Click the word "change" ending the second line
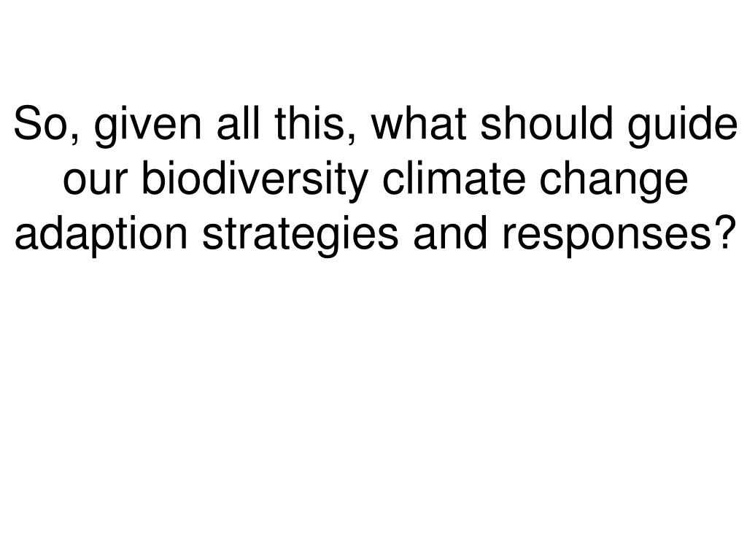Image resolution: width=747 pixels, height=560 pixels. coord(614,181)
